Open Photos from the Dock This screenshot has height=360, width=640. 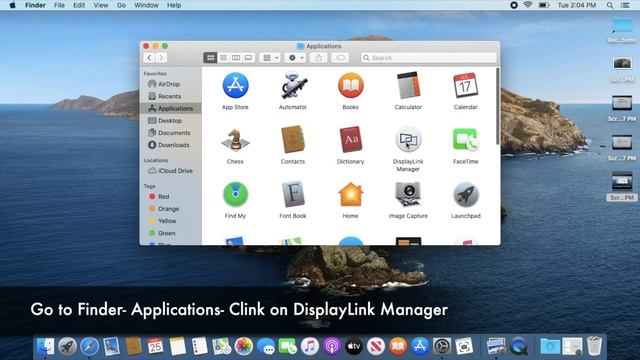[244, 347]
